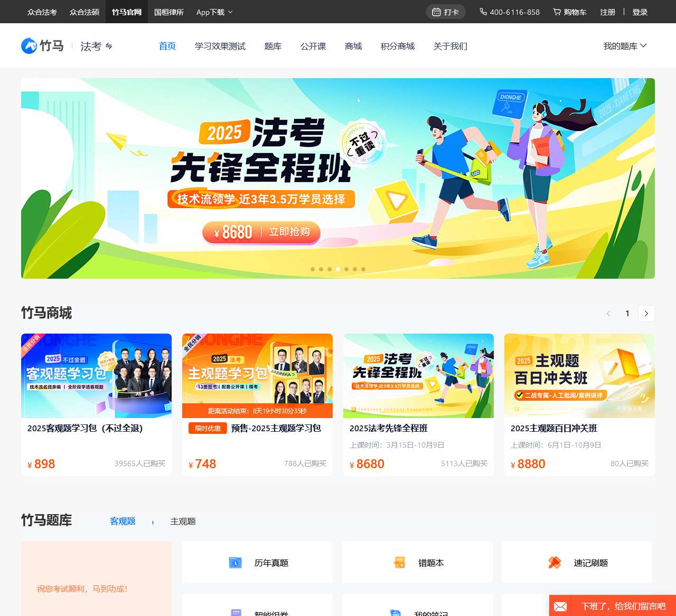Click the switch arrows icon beside 法考
This screenshot has height=616, width=676.
(109, 46)
